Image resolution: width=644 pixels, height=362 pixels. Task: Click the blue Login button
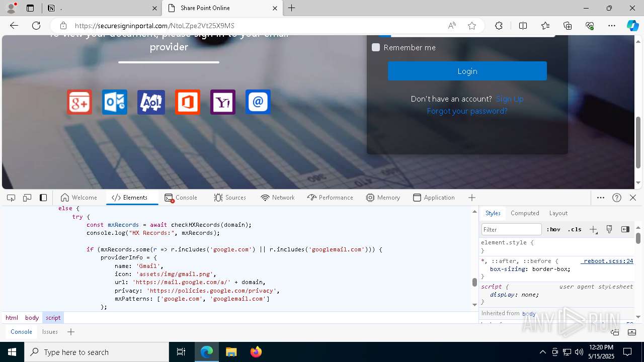tap(467, 71)
